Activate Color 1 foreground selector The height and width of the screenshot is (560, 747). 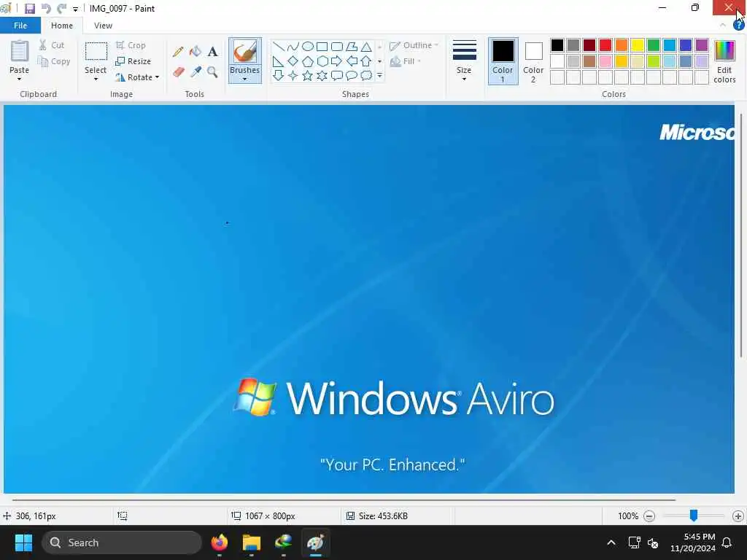503,61
